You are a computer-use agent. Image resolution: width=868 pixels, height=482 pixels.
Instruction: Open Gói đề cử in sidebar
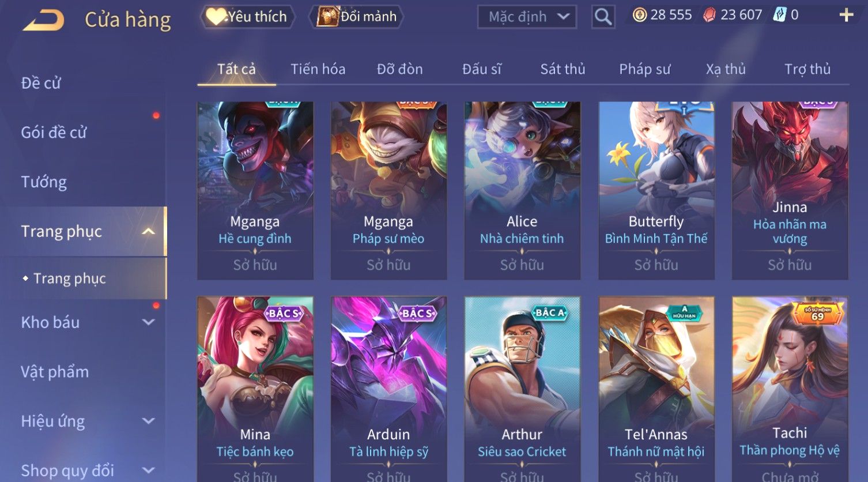coord(54,133)
